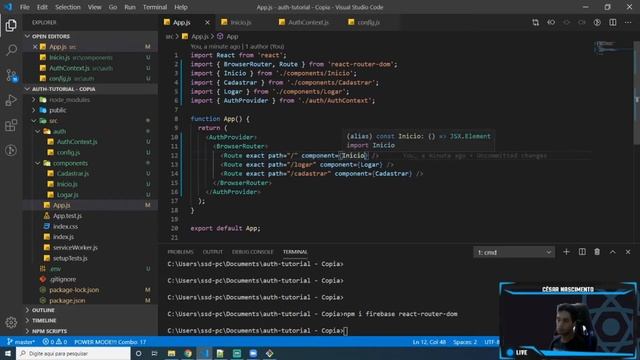Viewport: 640px width, 360px height.
Task: Maximize the terminal panel with the up chevron
Action: point(613,252)
